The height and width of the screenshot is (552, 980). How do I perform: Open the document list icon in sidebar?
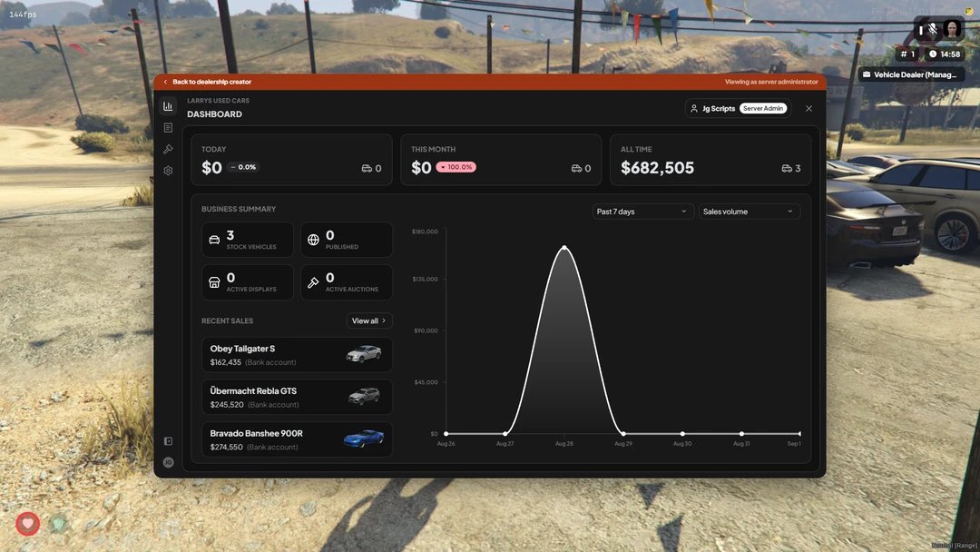pos(168,127)
